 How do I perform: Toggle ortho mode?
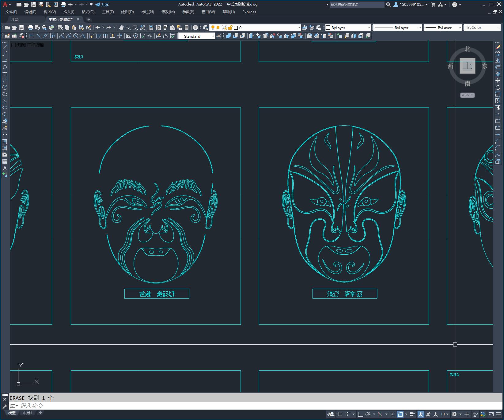pyautogui.click(x=360, y=414)
